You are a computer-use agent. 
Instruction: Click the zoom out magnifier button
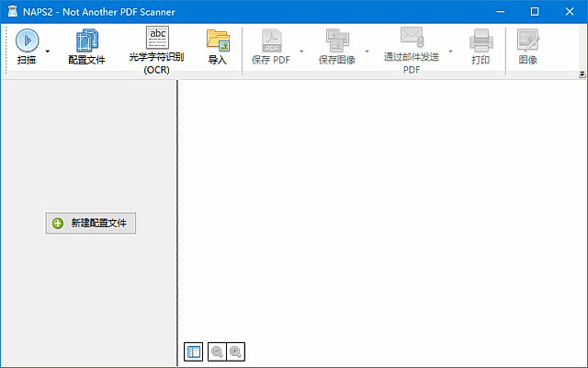tap(217, 351)
